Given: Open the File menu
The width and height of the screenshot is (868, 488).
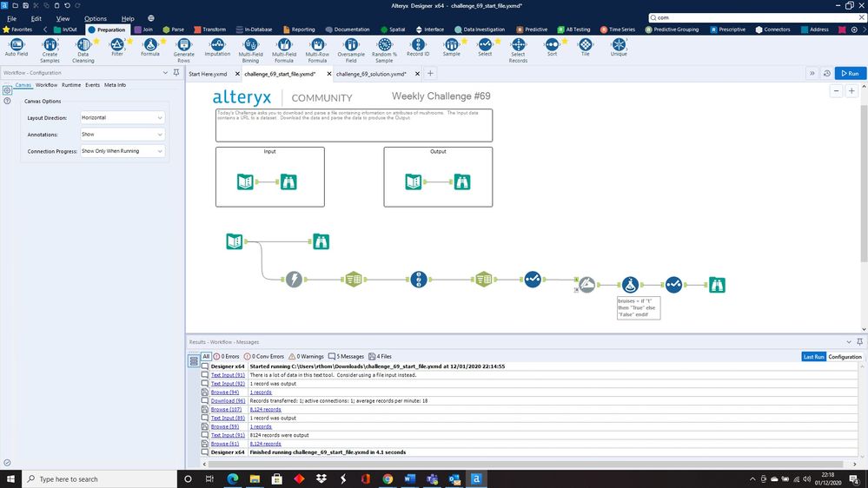Looking at the screenshot, I should [11, 18].
